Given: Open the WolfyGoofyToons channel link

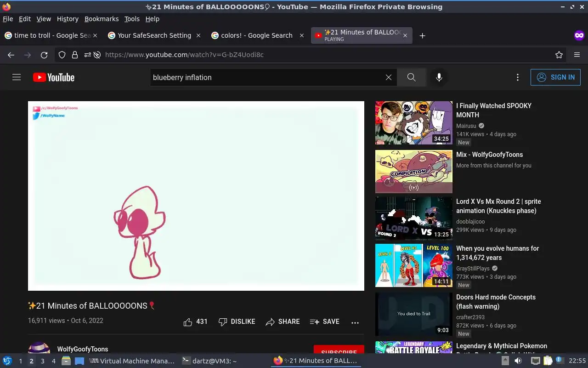Looking at the screenshot, I should pyautogui.click(x=83, y=349).
